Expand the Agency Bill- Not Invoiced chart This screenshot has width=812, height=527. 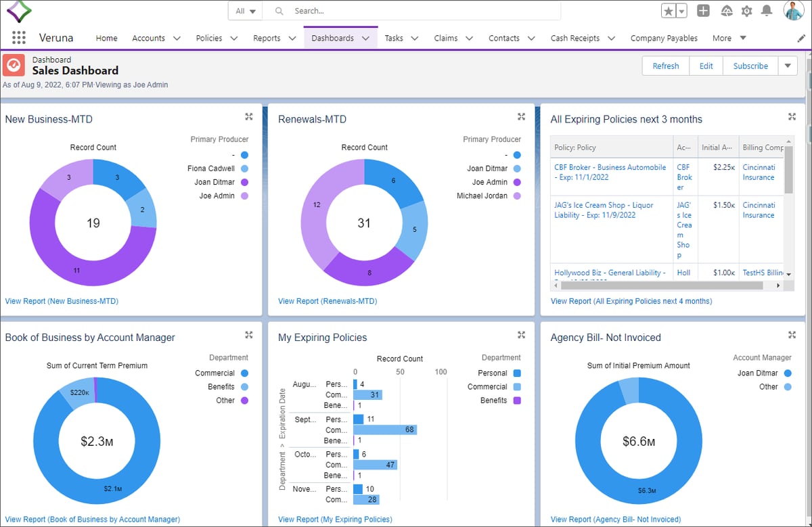[792, 335]
